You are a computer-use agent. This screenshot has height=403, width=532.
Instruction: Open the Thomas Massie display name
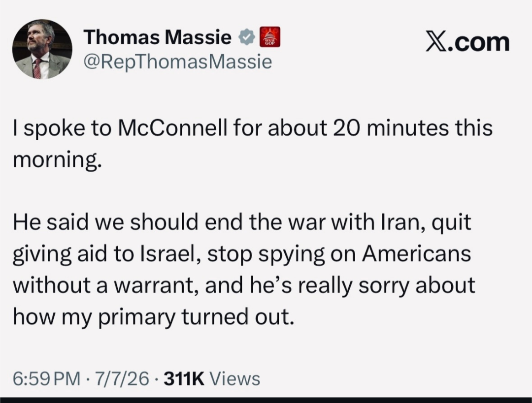(x=158, y=37)
